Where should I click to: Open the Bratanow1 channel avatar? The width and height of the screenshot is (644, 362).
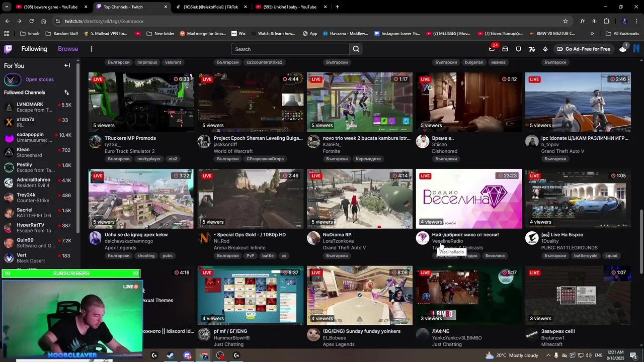point(532,335)
